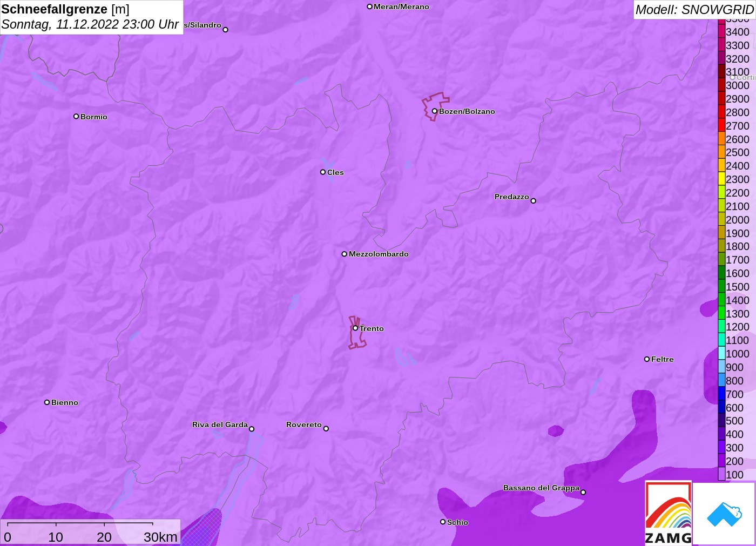
Task: Click the Bienno location marker dot
Action: coord(47,402)
